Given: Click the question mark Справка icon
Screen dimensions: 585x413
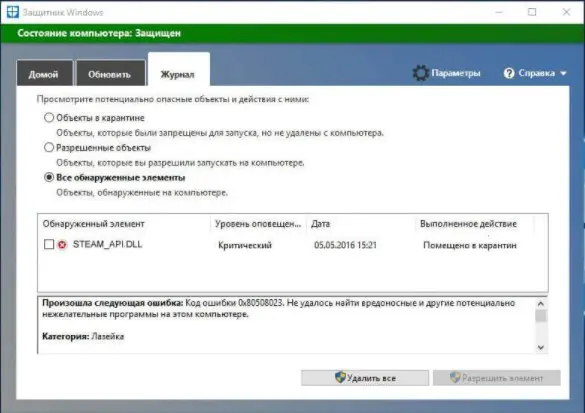Looking at the screenshot, I should tap(509, 73).
